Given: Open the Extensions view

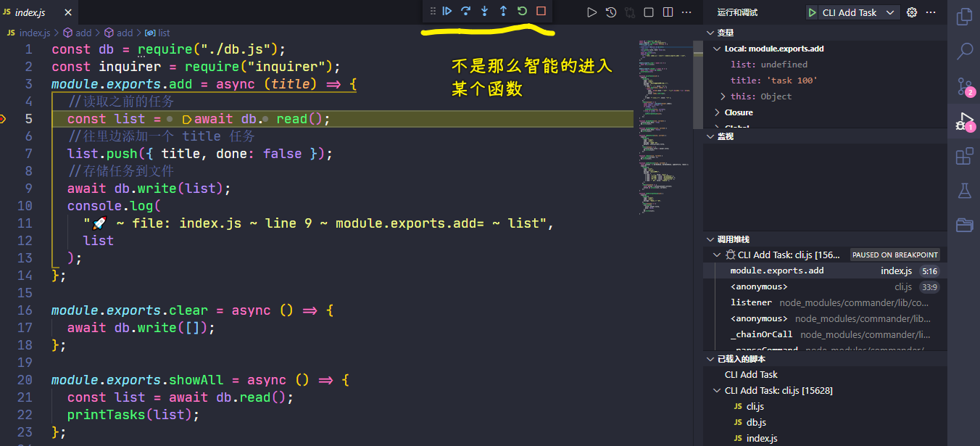Looking at the screenshot, I should (x=964, y=156).
